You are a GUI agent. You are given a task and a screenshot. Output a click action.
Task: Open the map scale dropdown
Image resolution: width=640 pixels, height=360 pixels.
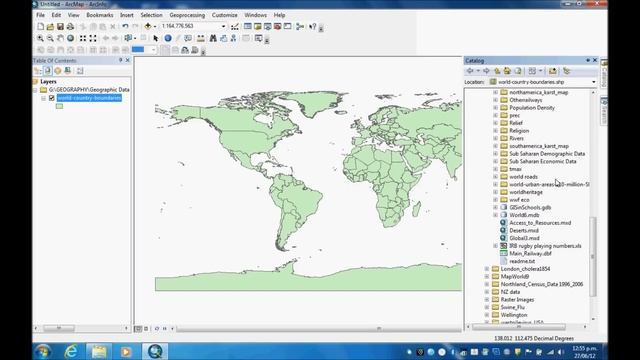223,27
